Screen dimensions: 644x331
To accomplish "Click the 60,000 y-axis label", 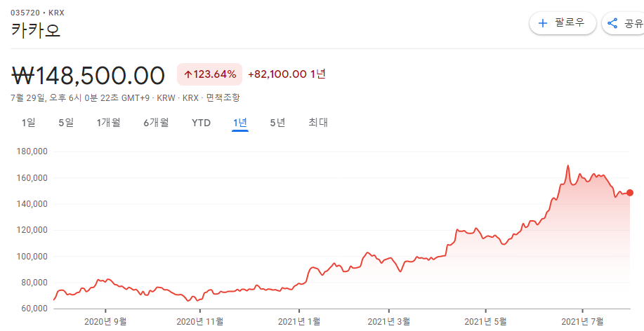I will coord(34,309).
